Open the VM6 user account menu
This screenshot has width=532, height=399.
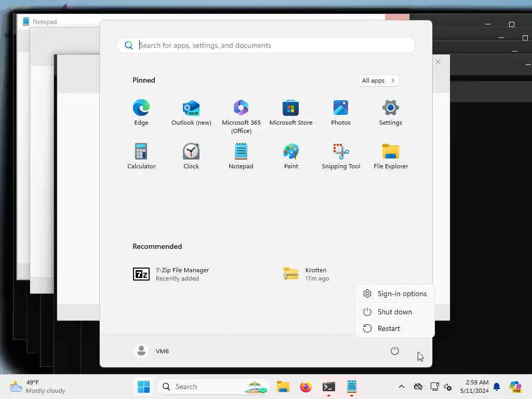(x=152, y=351)
